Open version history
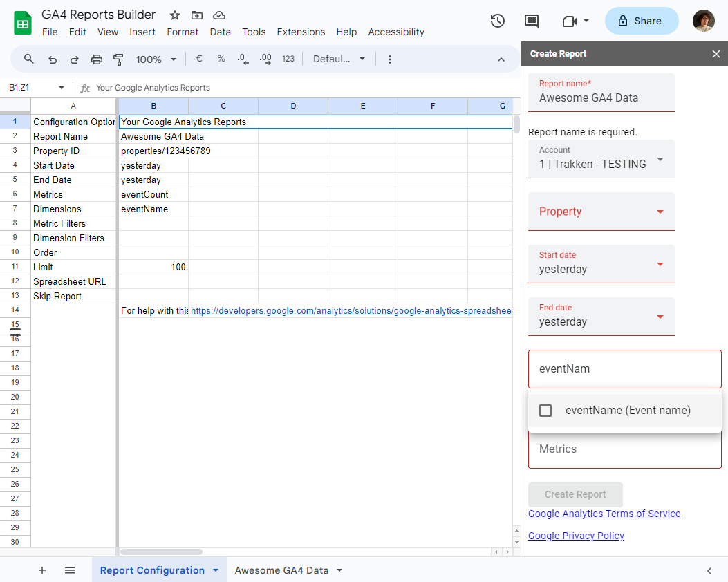728x582 pixels. 497,21
